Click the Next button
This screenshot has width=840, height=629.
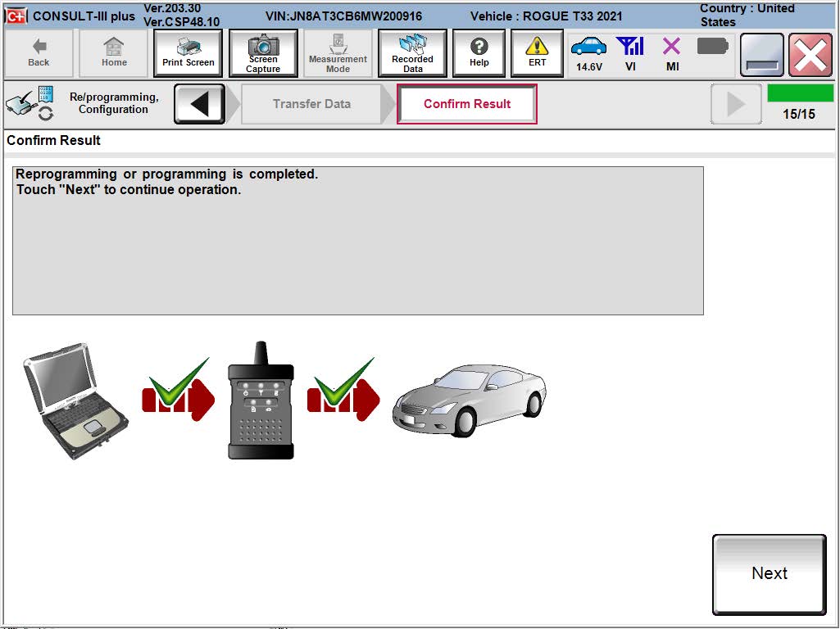click(770, 574)
